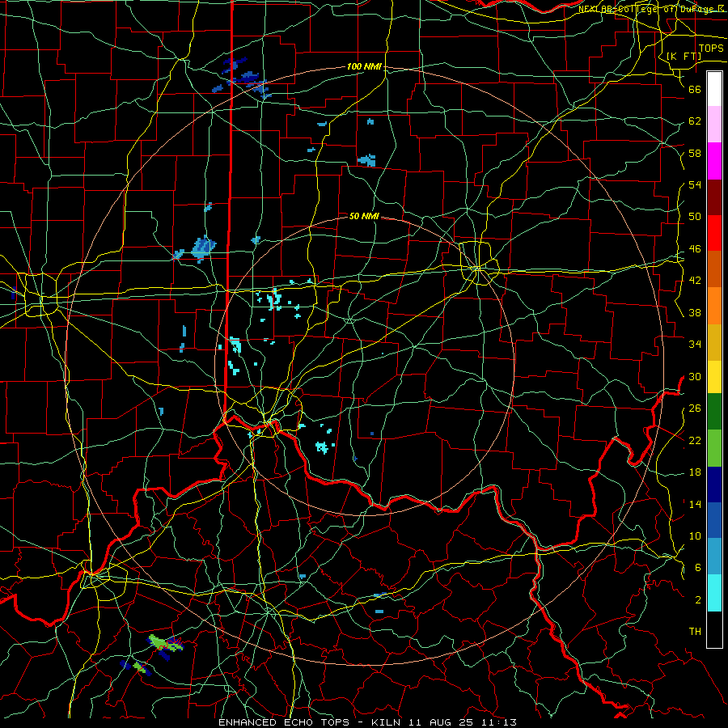Click the "54" scale value
This screenshot has height=728, width=728.
[695, 184]
